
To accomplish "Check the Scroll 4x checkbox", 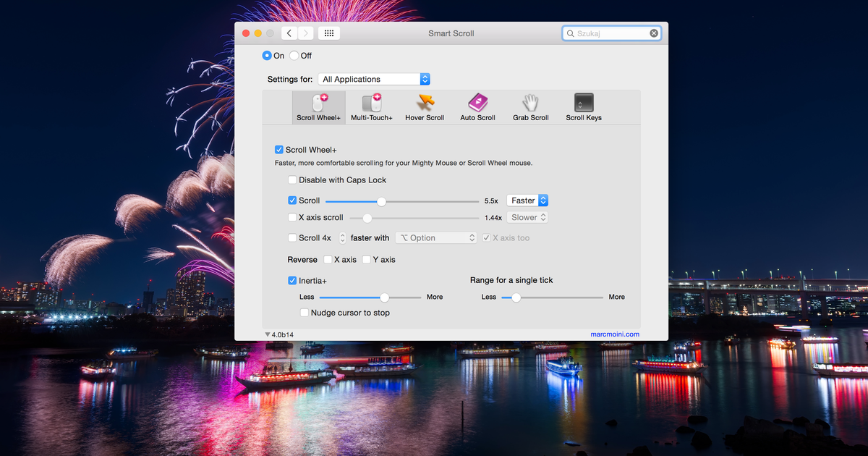I will coord(292,237).
